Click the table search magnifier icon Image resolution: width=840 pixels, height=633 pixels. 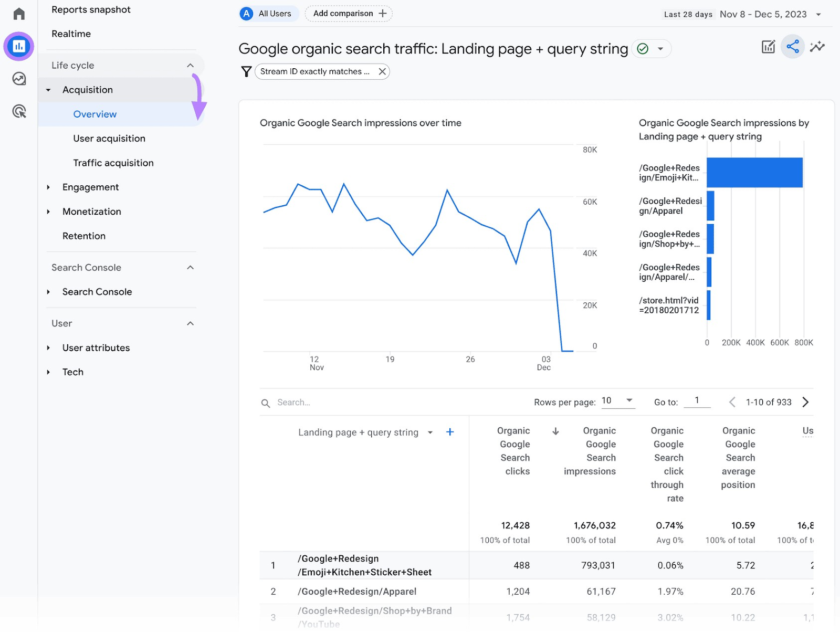(266, 403)
